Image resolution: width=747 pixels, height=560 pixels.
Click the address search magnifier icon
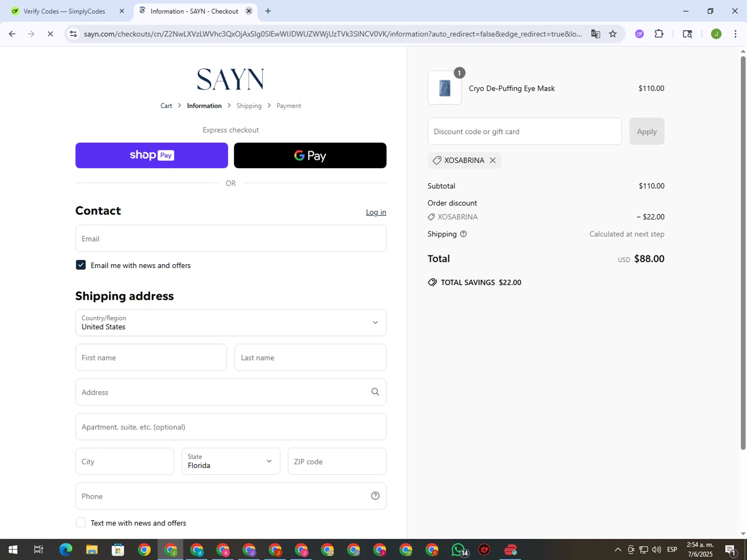click(x=375, y=392)
